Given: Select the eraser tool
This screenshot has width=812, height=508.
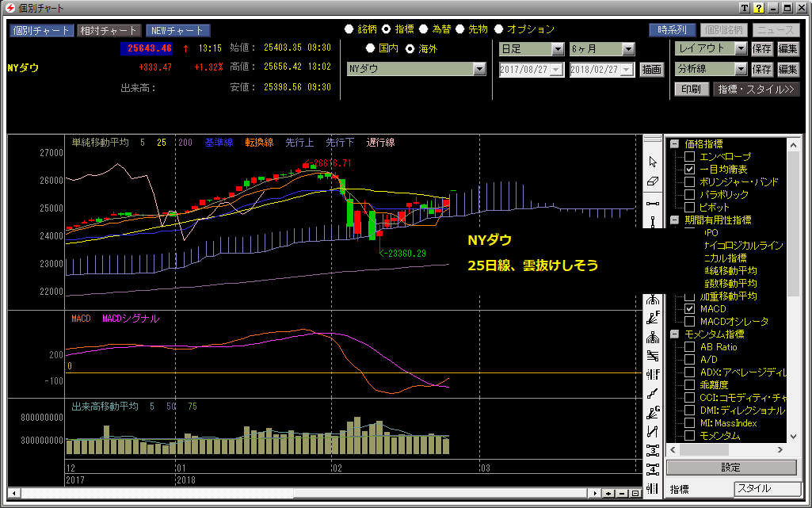Looking at the screenshot, I should pos(653,181).
